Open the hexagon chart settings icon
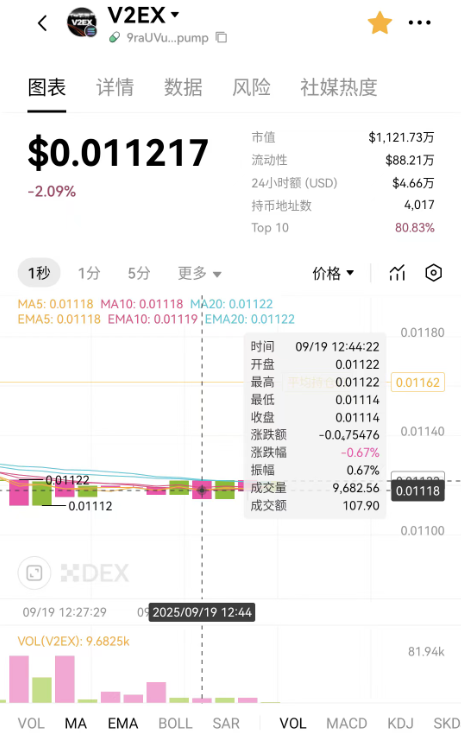The width and height of the screenshot is (461, 751). pos(433,273)
